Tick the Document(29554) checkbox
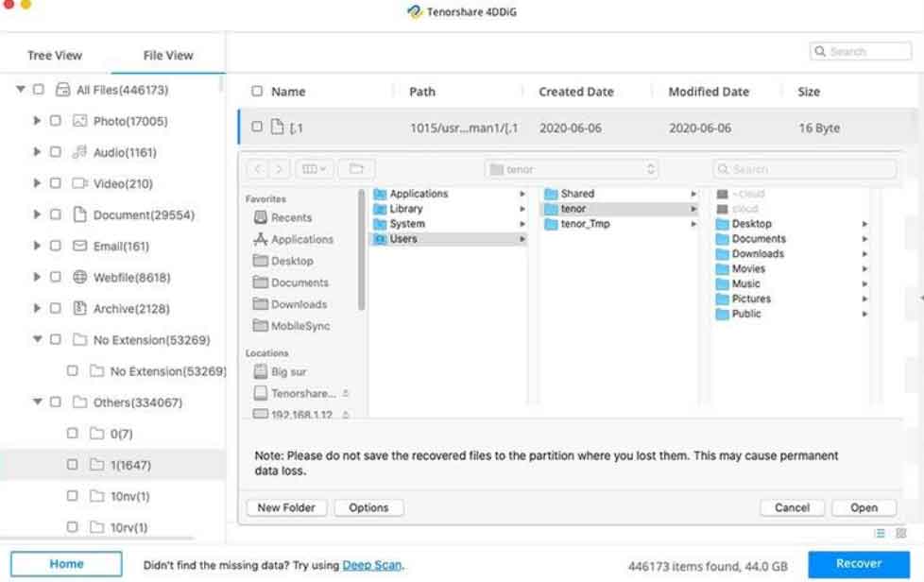Viewport: 924px width, 582px height. pos(55,214)
